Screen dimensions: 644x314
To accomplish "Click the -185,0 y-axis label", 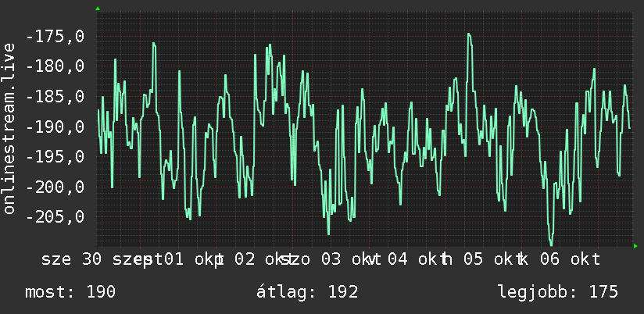I will tap(55, 97).
